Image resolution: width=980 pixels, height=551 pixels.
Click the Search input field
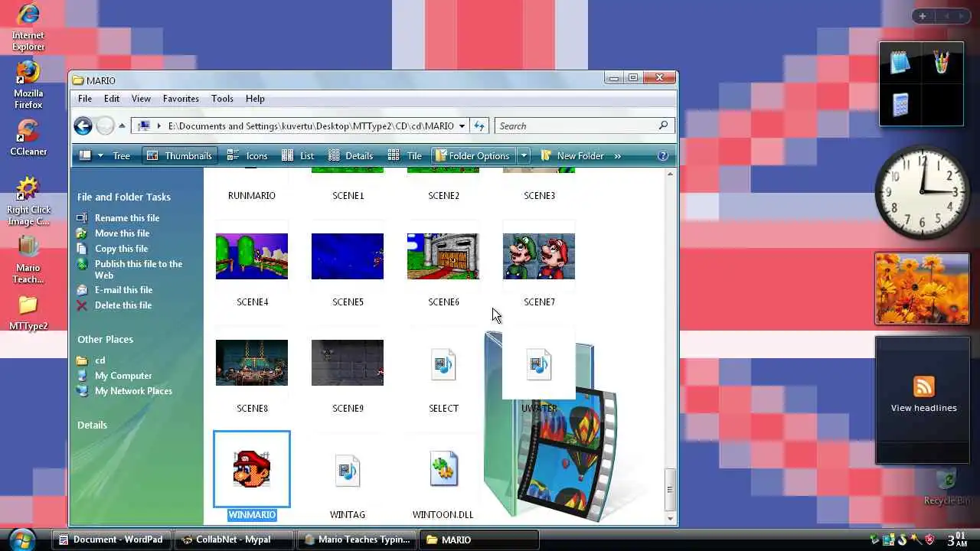tap(578, 126)
